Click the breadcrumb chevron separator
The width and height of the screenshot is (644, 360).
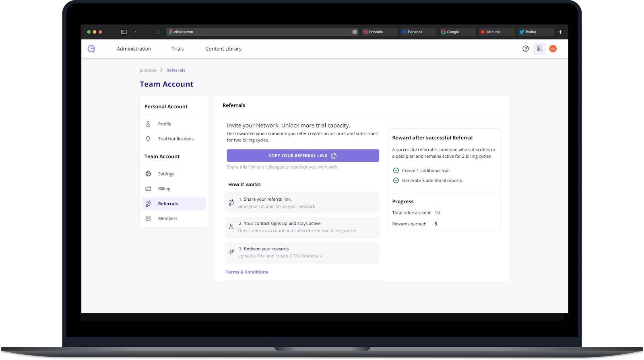(161, 70)
